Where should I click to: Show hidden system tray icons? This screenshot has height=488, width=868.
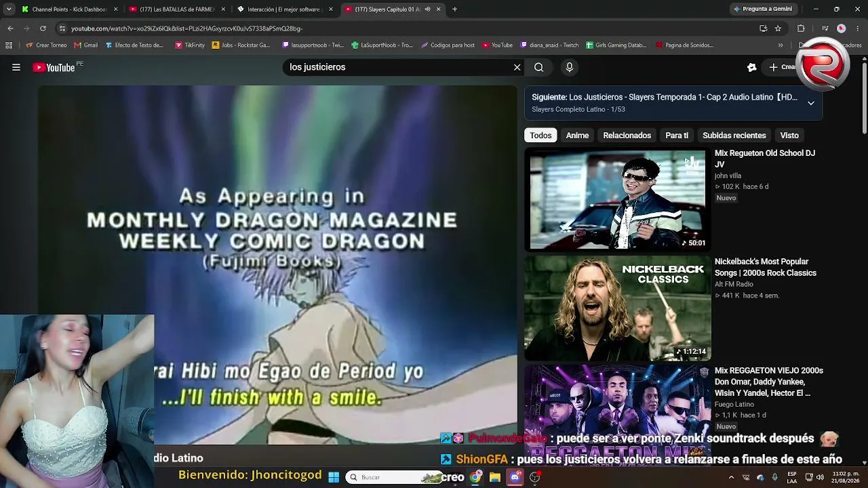click(x=731, y=477)
